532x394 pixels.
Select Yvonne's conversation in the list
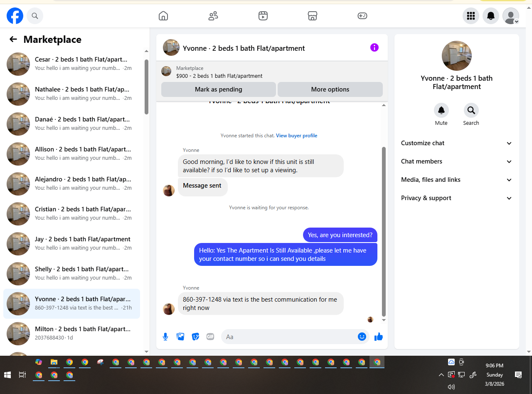(71, 304)
